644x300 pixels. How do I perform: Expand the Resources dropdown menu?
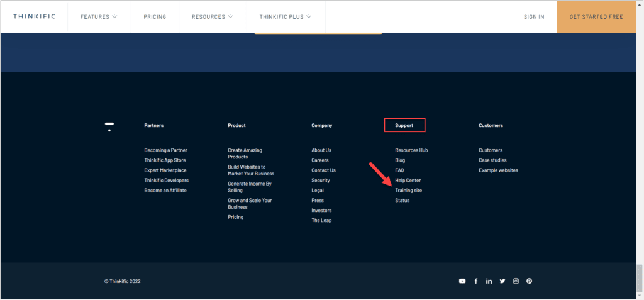(x=213, y=17)
